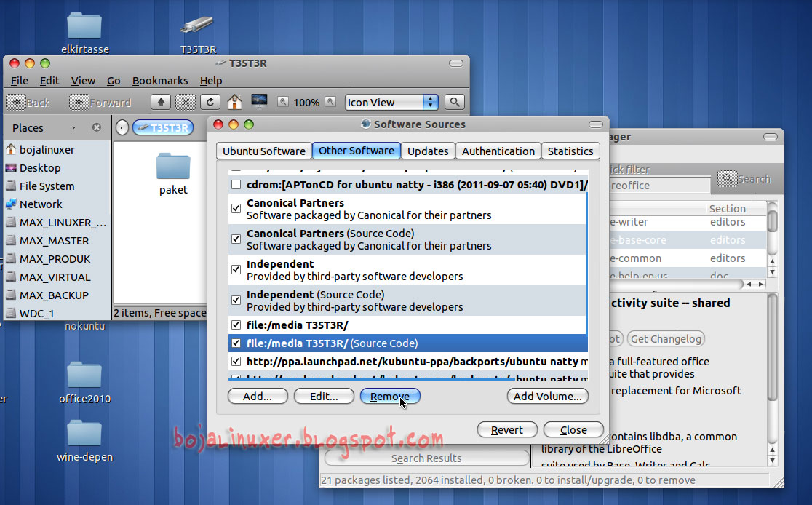Open the elkirtasse folder on desktop
Image resolution: width=812 pixels, height=505 pixels.
tap(84, 25)
